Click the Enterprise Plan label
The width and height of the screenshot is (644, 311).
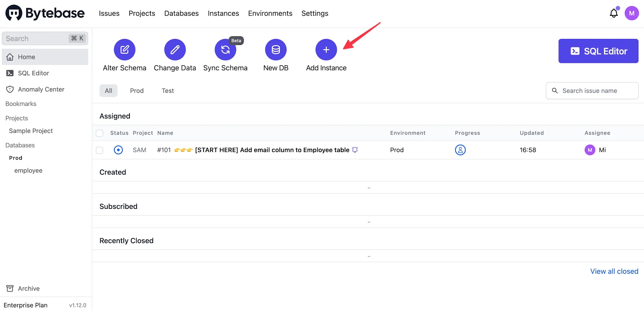click(x=25, y=305)
